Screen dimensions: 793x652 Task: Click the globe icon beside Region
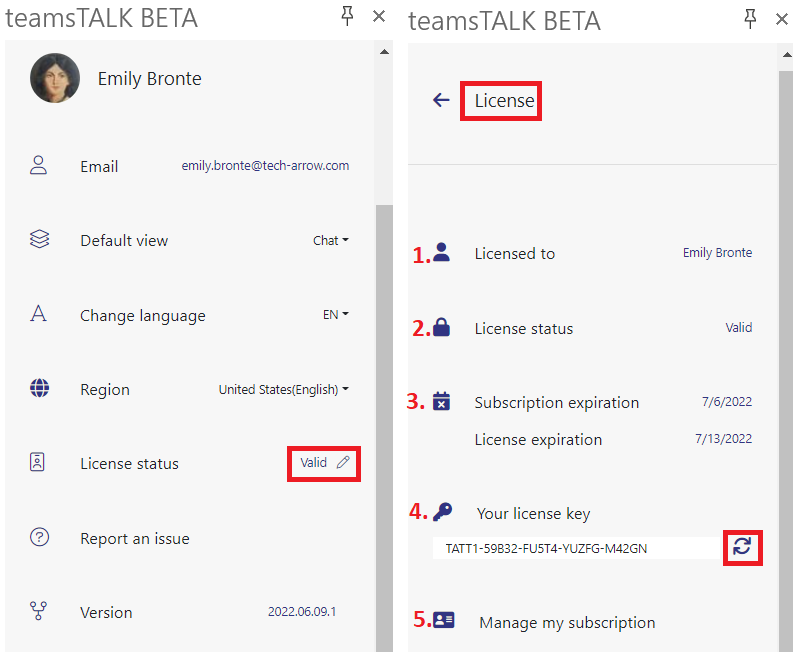(x=39, y=389)
